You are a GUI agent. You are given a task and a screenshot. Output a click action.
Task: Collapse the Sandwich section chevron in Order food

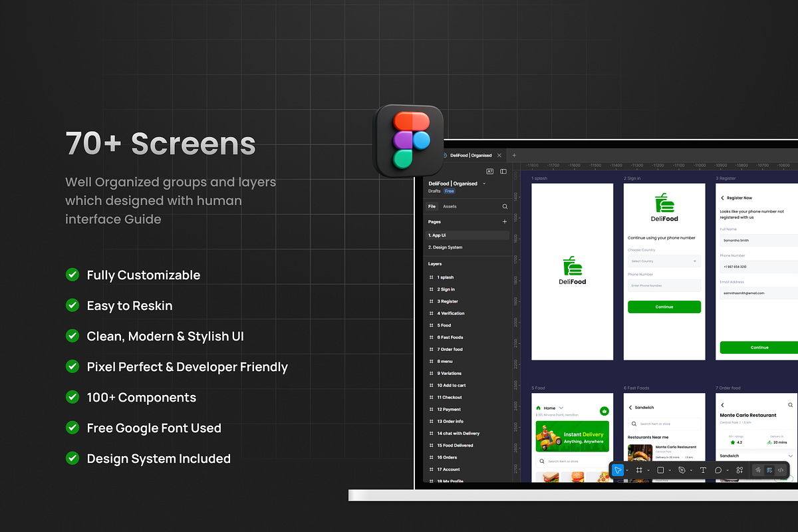click(789, 456)
